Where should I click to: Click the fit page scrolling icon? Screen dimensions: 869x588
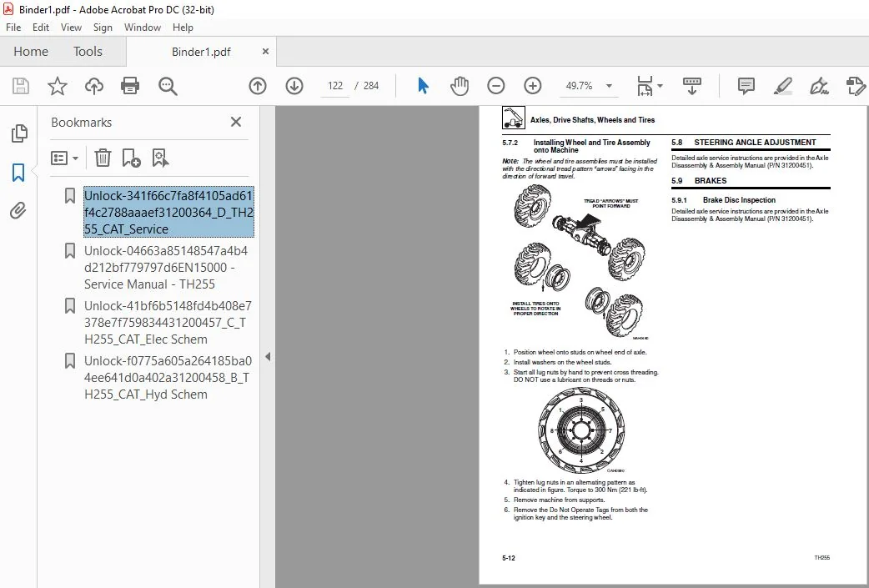[645, 86]
